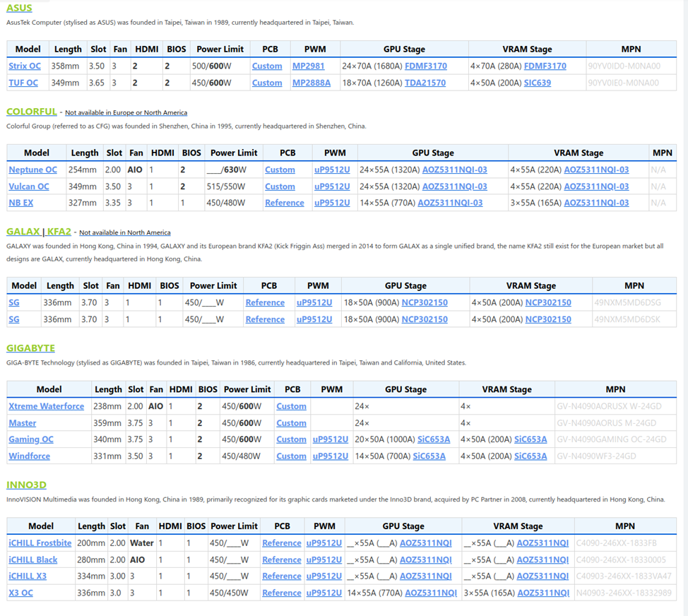The image size is (688, 616).
Task: Click the NB EX model link
Action: 21,203
